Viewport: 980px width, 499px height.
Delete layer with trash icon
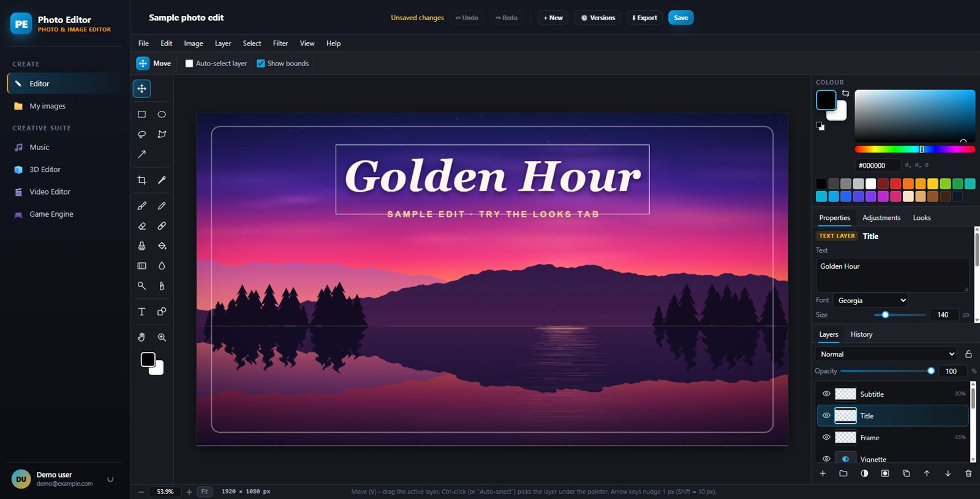(968, 473)
